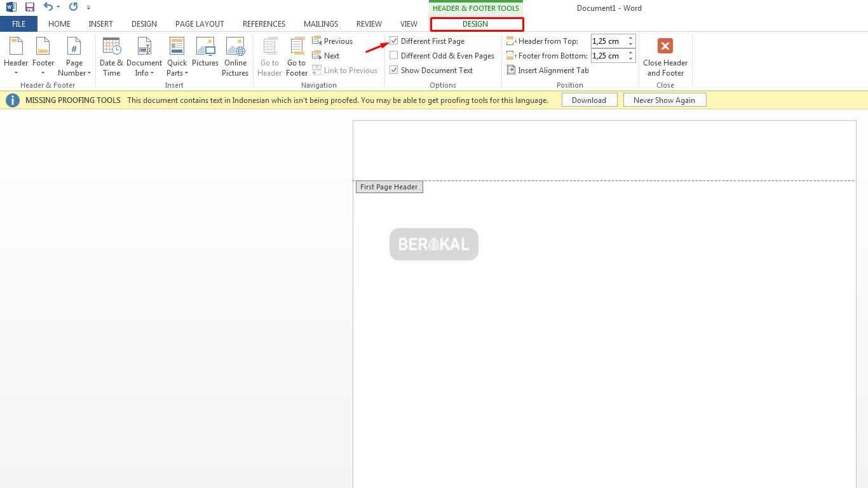Open the FILE tab
Image resolution: width=868 pixels, height=488 pixels.
(18, 24)
